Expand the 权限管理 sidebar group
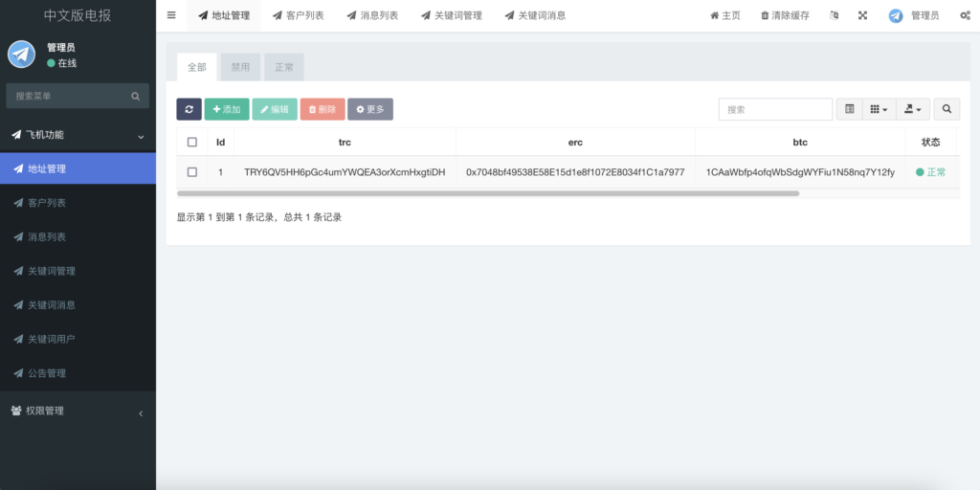Screen dimensions: 980x490 click(78, 411)
